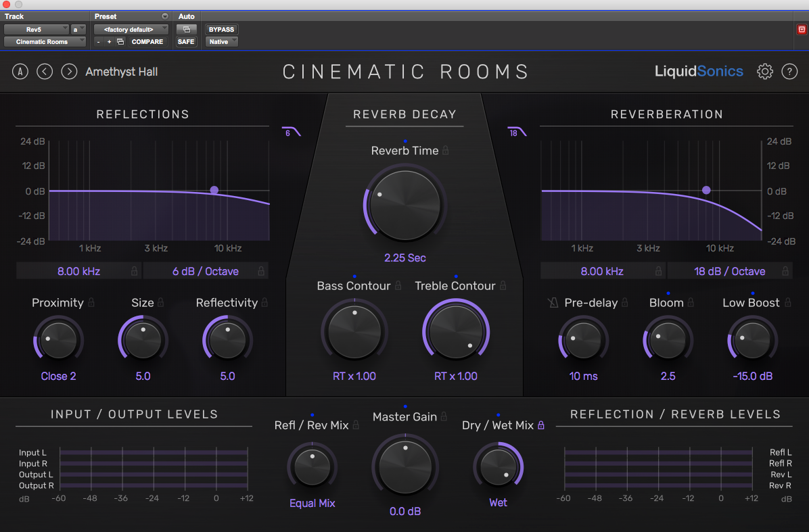The height and width of the screenshot is (532, 809).
Task: Toggle the Bloom lock
Action: click(691, 303)
